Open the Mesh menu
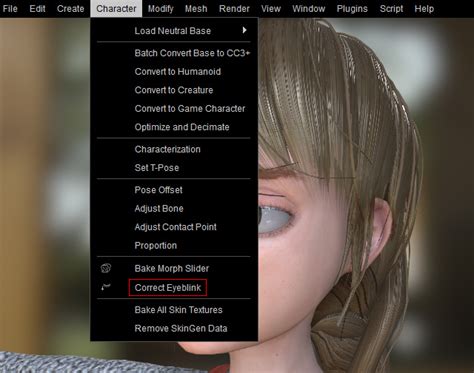Screen dimensions: 474x373 [x=196, y=8]
